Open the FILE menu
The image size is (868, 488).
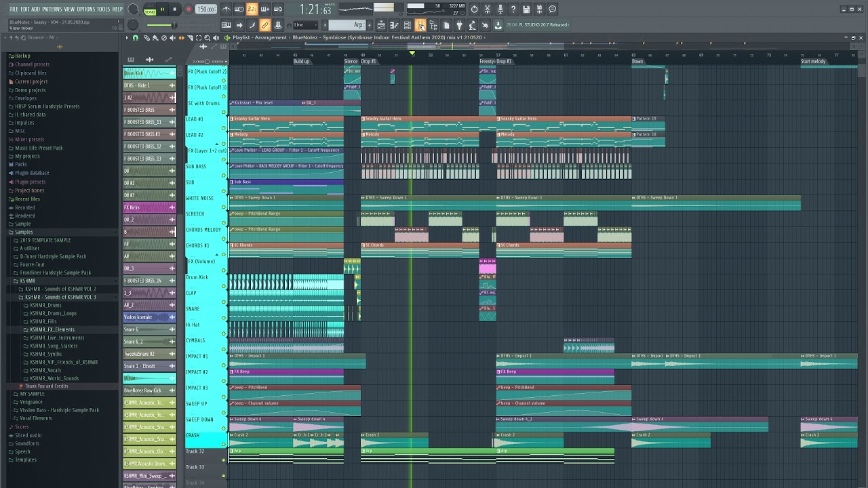coord(14,9)
